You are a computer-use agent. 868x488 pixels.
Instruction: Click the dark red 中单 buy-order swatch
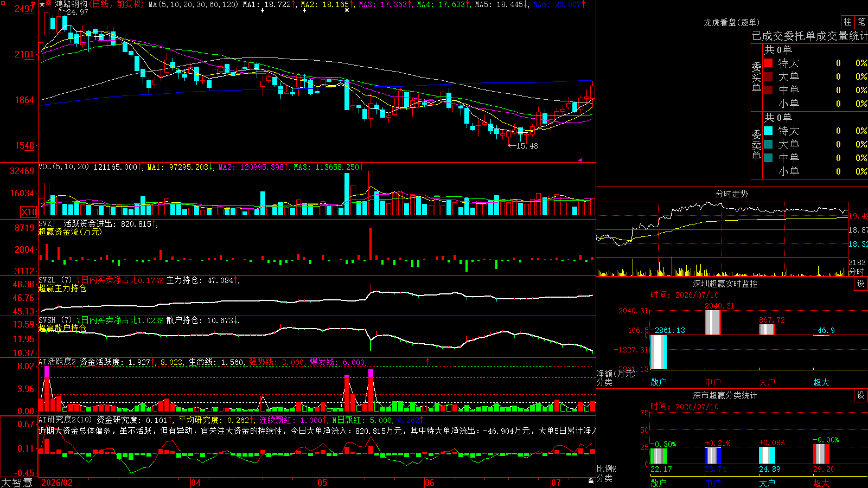768,90
